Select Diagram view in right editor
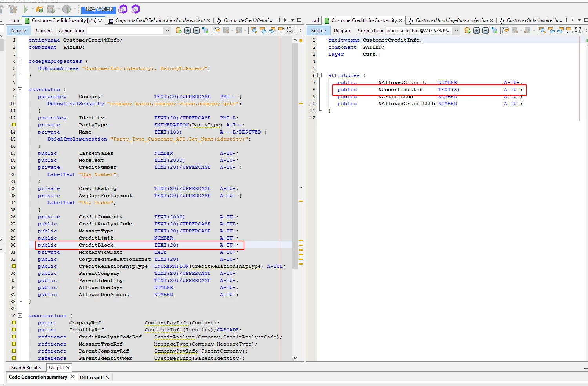The height and width of the screenshot is (386, 588). pos(342,30)
